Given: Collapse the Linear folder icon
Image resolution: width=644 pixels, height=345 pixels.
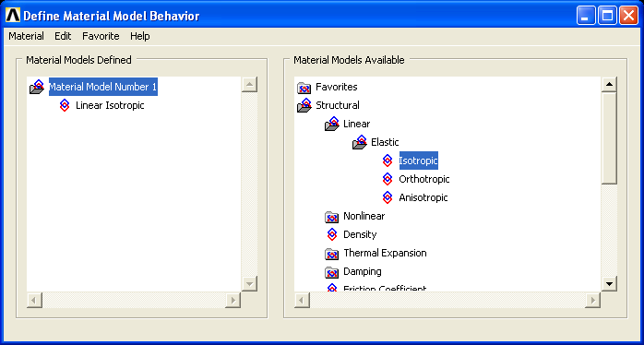Looking at the screenshot, I should pos(332,124).
